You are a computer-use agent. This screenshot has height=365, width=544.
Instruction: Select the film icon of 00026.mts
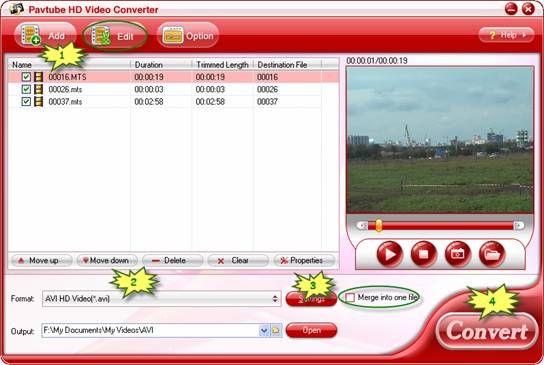pos(39,89)
